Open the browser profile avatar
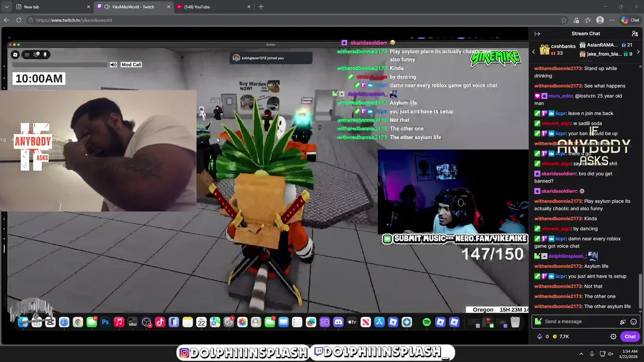 [600, 20]
